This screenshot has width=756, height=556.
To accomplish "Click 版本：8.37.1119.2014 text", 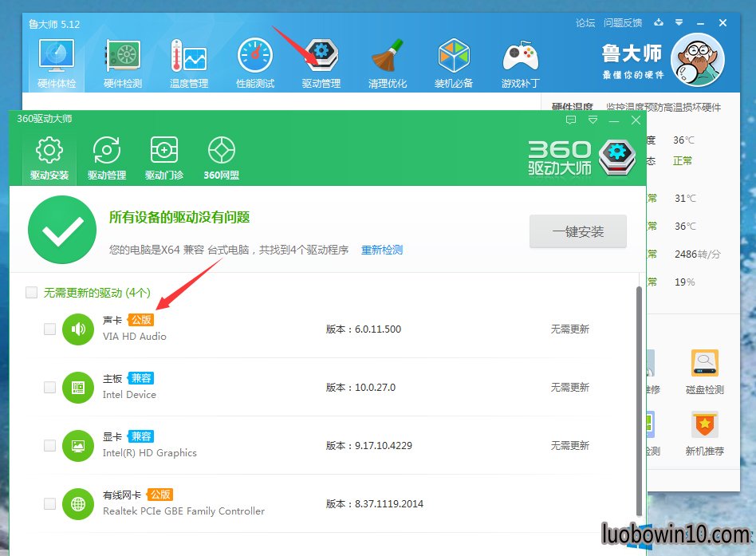I will tap(375, 504).
